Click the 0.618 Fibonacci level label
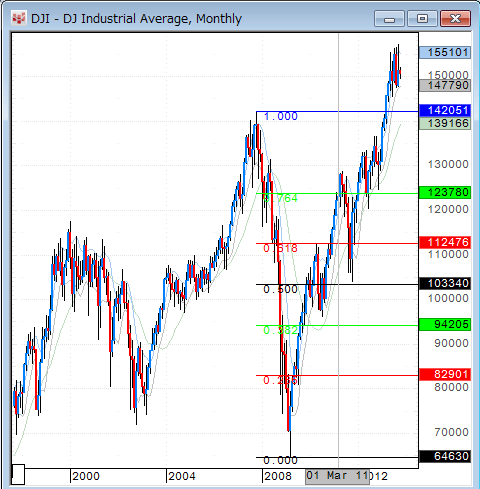 tap(280, 248)
